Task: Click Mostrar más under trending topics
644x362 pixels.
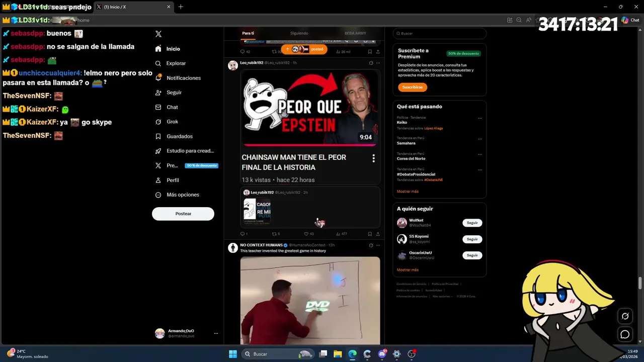Action: click(408, 192)
